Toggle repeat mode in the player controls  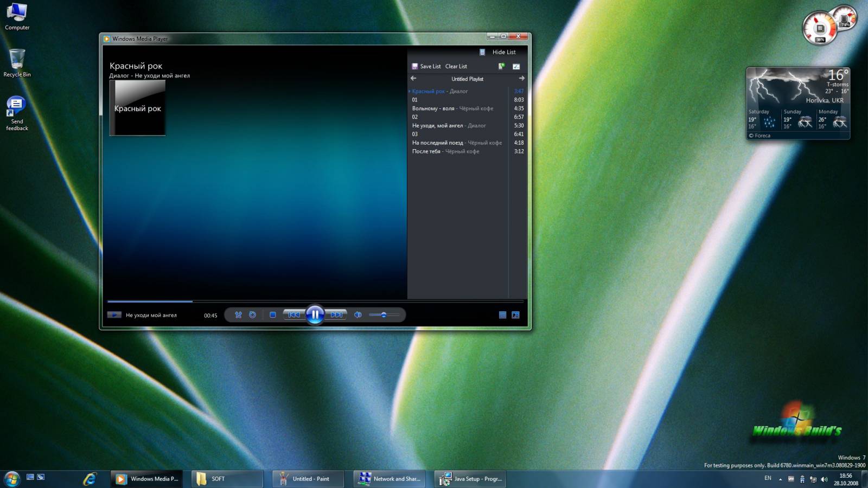click(x=252, y=314)
